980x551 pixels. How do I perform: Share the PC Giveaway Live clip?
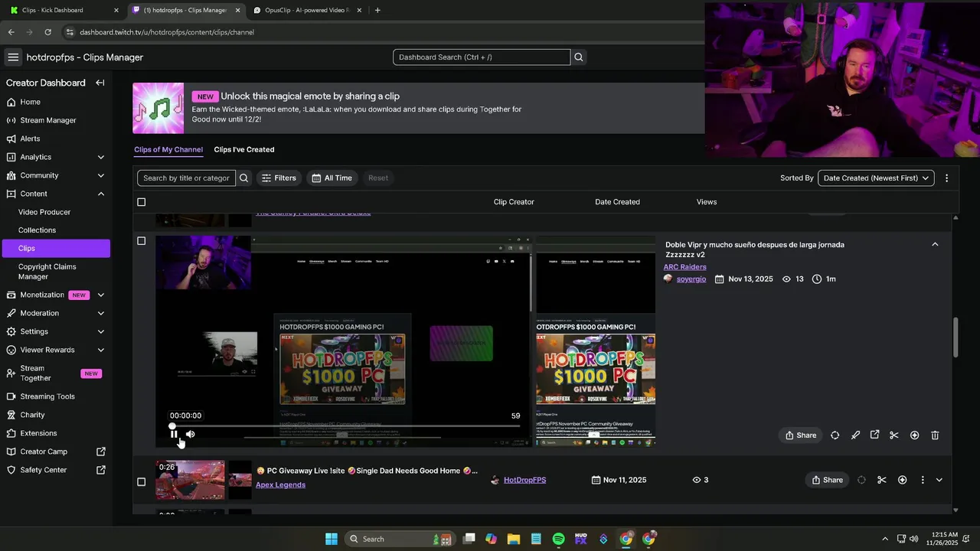point(828,480)
